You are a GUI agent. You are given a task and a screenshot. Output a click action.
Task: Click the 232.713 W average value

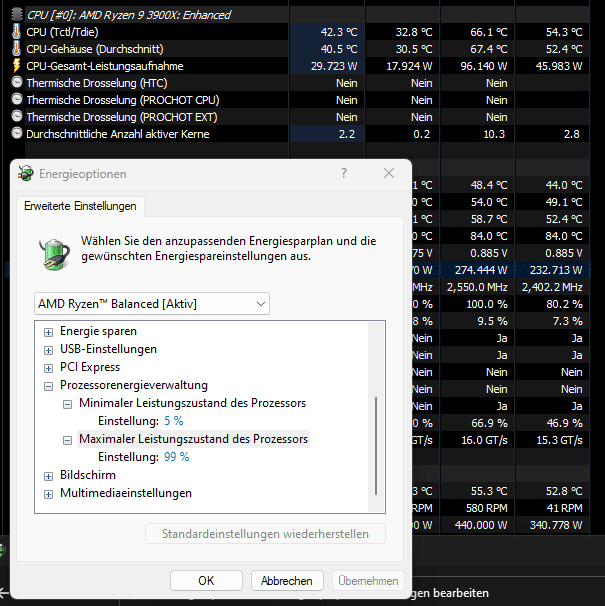(556, 270)
